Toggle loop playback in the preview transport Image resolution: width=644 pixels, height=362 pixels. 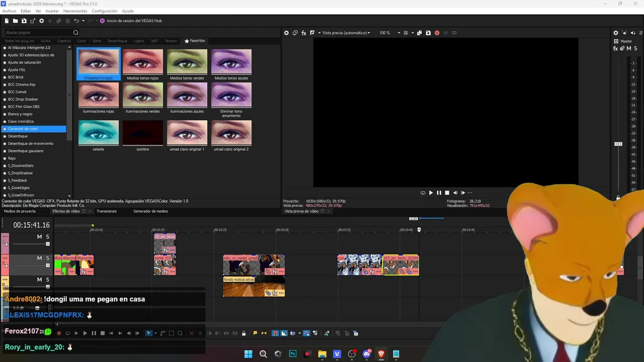(x=423, y=193)
